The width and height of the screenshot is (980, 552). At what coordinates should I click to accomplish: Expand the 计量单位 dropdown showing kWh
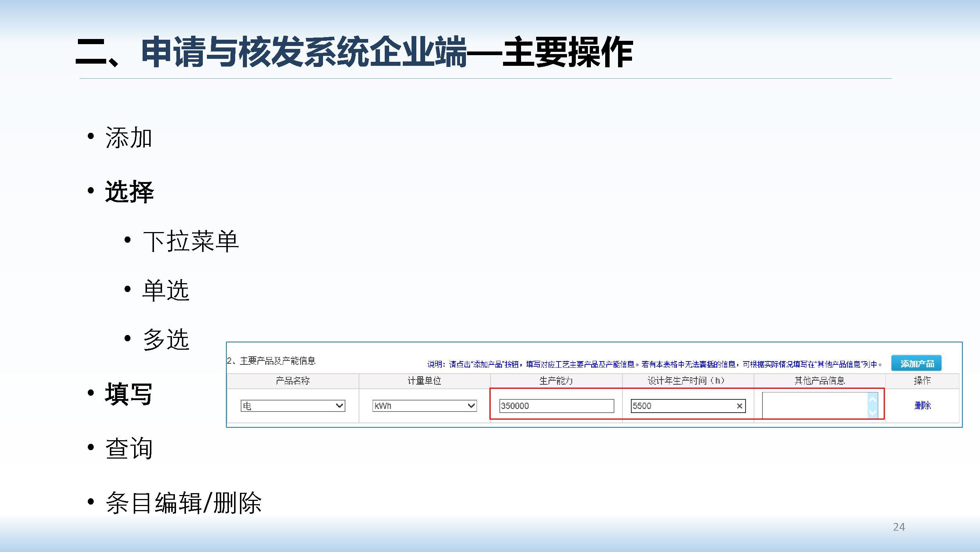click(x=424, y=406)
